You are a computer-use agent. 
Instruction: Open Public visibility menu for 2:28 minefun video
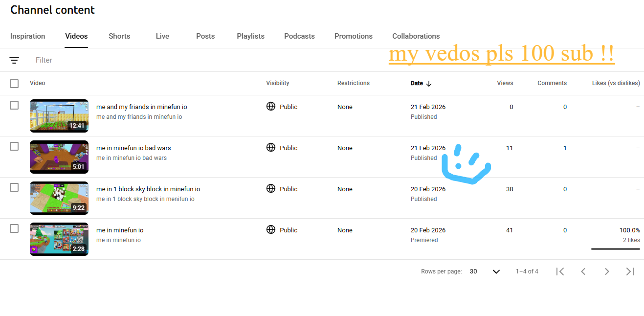point(282,230)
